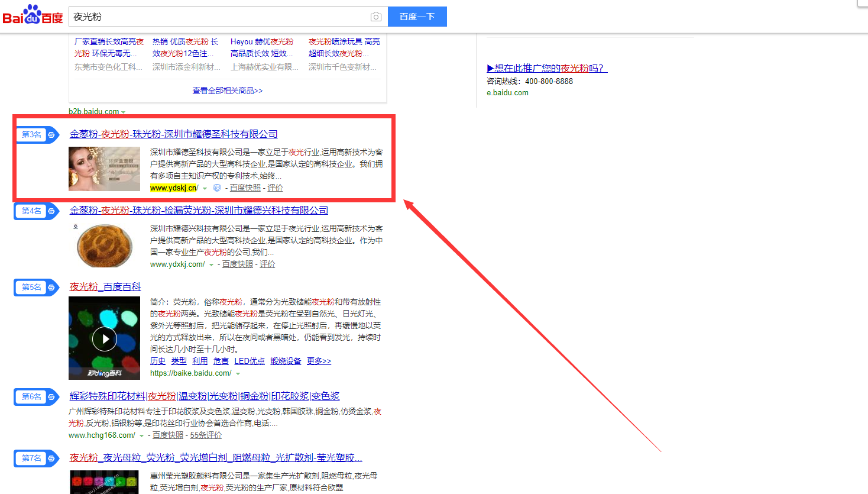Viewport: 868px width, 494px height.
Task: Open 危害 section link in Baike result
Action: (221, 361)
